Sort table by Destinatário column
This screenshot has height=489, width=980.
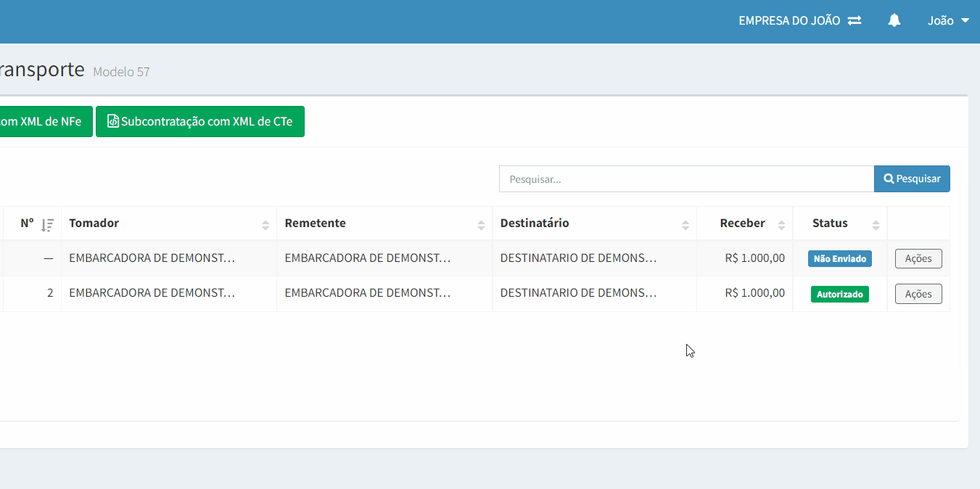[x=594, y=223]
